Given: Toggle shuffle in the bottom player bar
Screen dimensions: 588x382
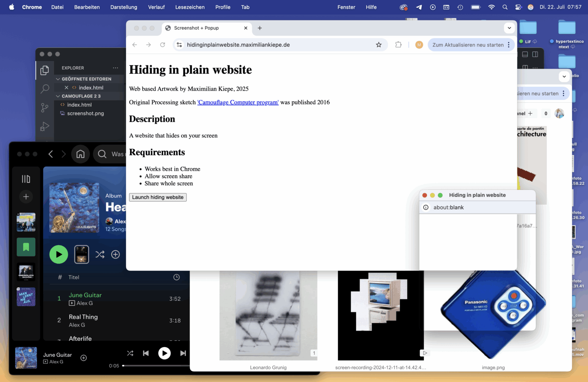Looking at the screenshot, I should click(130, 353).
